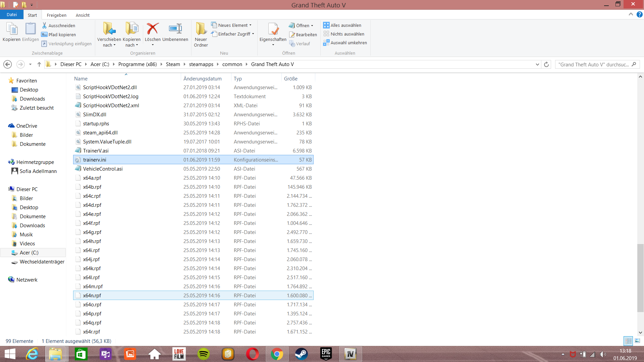644x362 pixels.
Task: Click the Kopieren clipboard icon
Action: click(x=12, y=29)
